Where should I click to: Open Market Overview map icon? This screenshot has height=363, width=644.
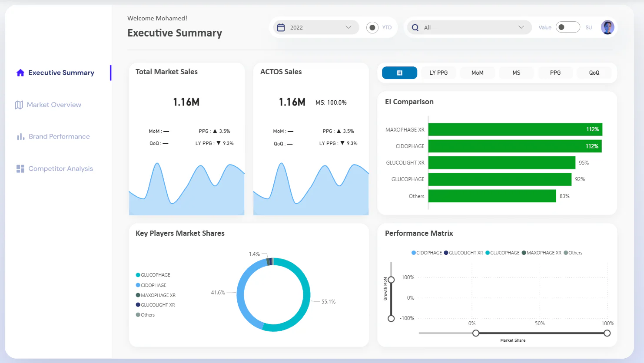[x=19, y=105]
